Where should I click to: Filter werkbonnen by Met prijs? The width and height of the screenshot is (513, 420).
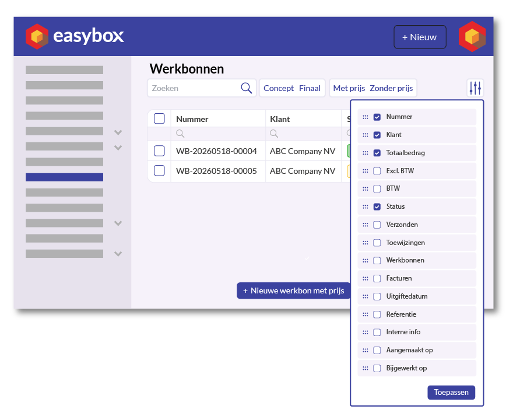(349, 89)
